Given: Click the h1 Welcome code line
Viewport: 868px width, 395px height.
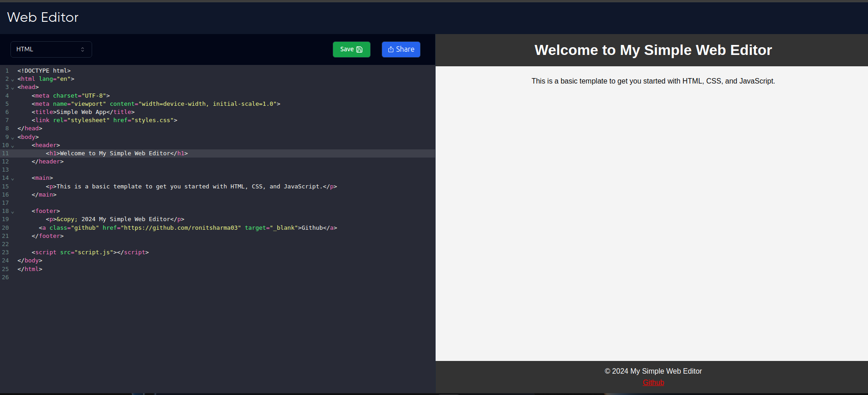Looking at the screenshot, I should click(117, 153).
